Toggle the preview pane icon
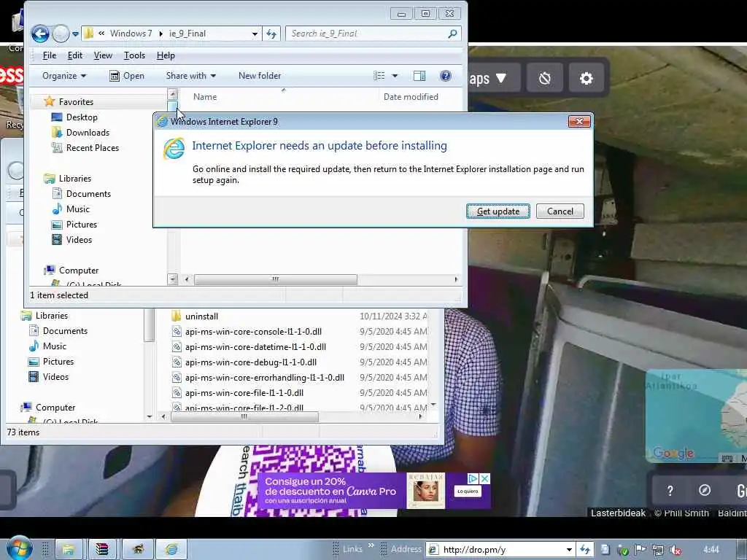This screenshot has height=560, width=747. (x=419, y=76)
